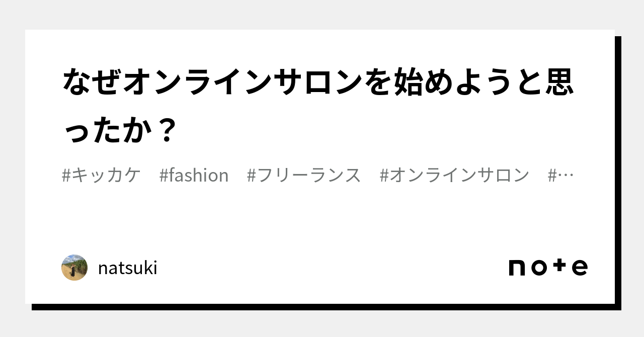The width and height of the screenshot is (644, 337).
Task: Click the title's second line ったか？
Action: [x=120, y=130]
